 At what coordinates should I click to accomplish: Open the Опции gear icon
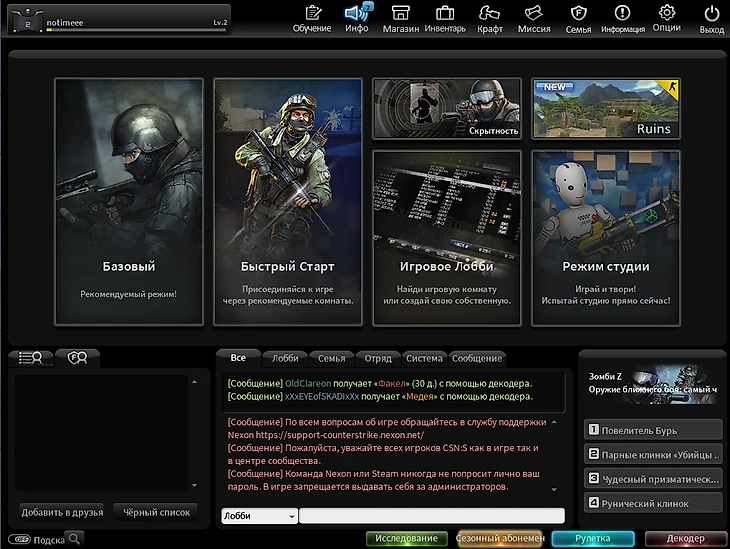(x=667, y=17)
